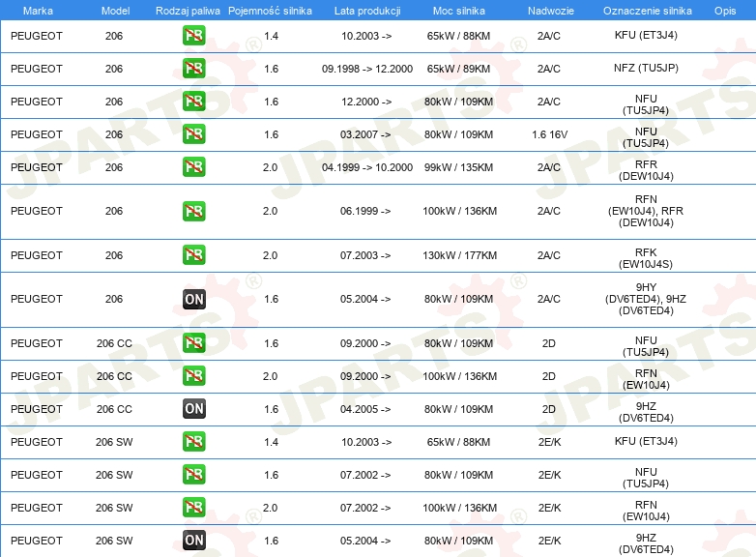Click petrol icon in the 99kW / 135KM row
Viewport: 756px width, 557px height.
click(193, 167)
